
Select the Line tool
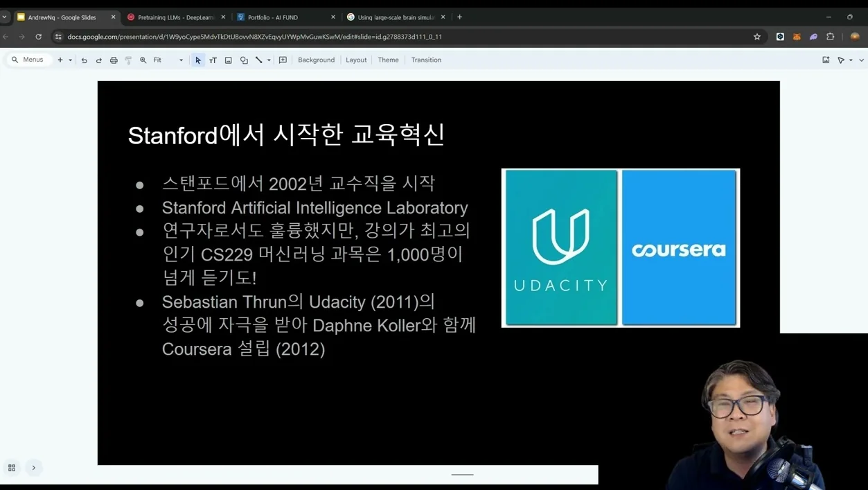pyautogui.click(x=259, y=60)
